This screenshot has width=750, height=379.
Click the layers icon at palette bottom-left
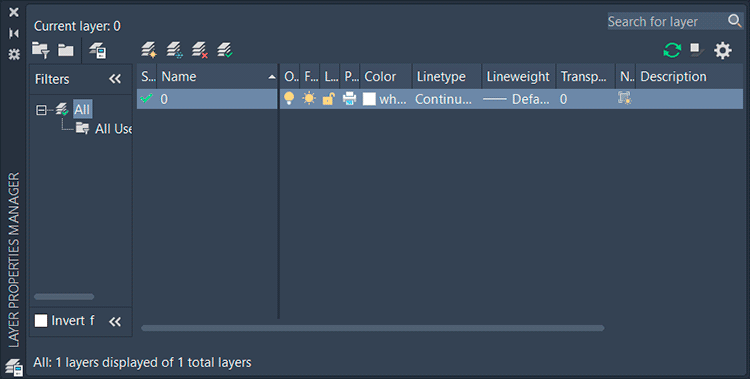14,368
